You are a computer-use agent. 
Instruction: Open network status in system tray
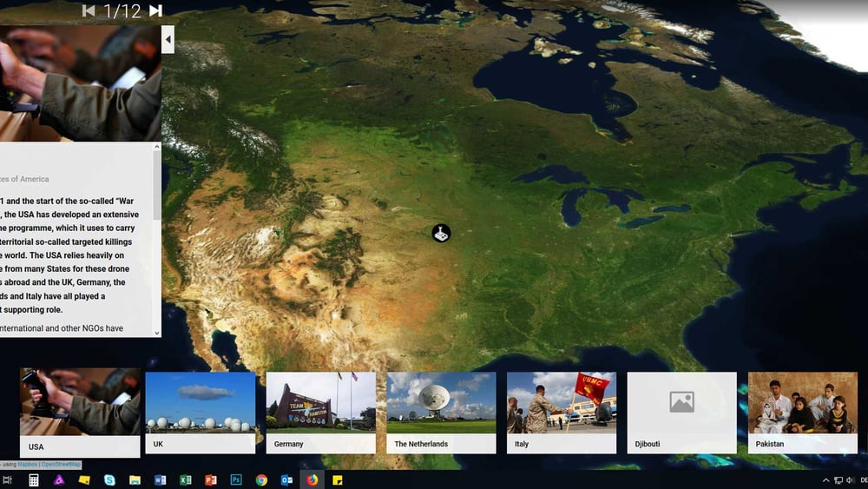[838, 480]
